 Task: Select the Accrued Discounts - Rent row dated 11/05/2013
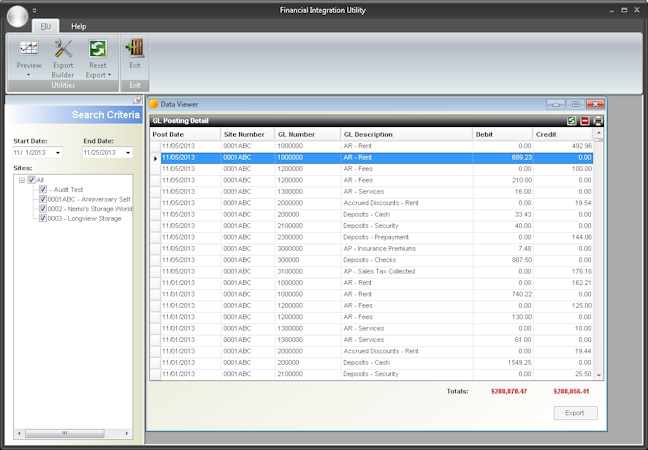point(372,203)
